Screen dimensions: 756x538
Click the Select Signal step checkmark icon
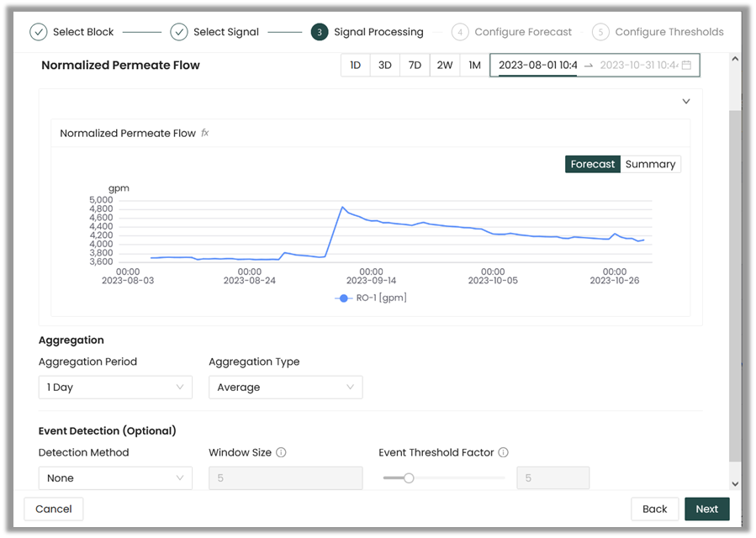click(x=178, y=32)
